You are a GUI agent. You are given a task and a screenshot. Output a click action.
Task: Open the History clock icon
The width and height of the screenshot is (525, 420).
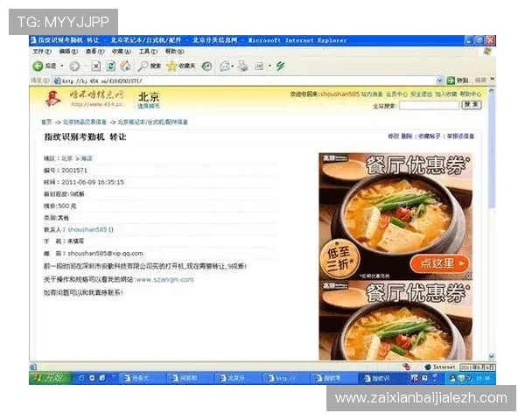206,66
